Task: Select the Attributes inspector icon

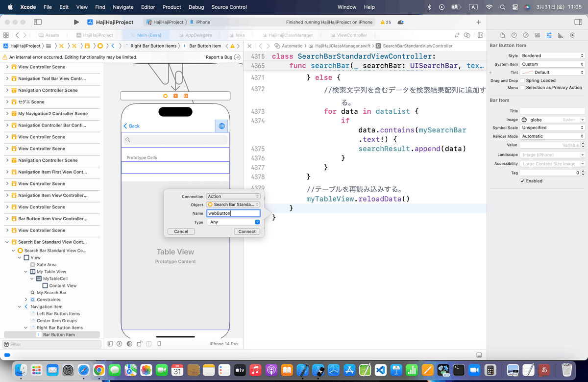Action: click(549, 35)
